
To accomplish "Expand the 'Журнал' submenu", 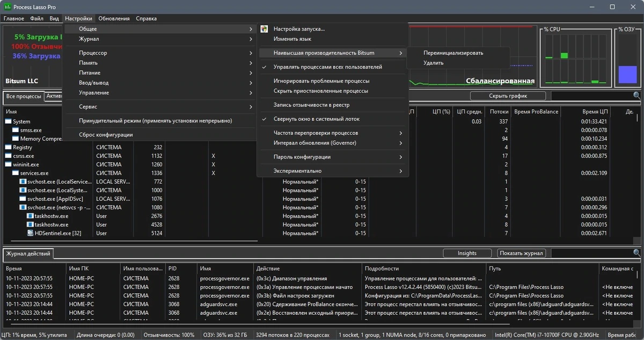I will [x=159, y=39].
